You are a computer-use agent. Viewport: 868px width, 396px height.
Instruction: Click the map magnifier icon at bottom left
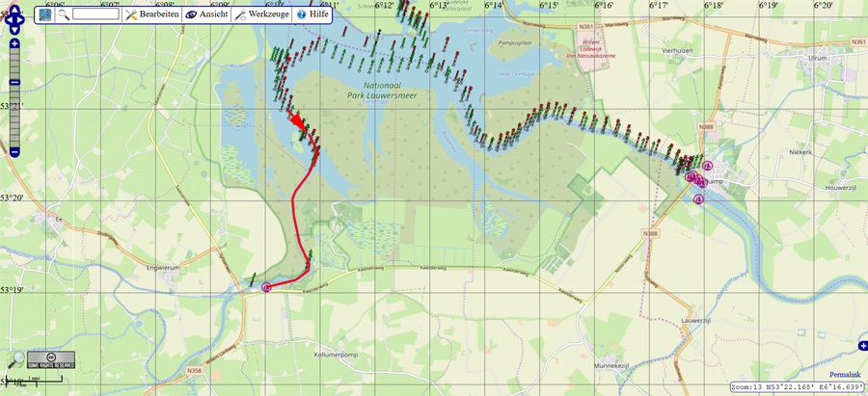[x=15, y=359]
